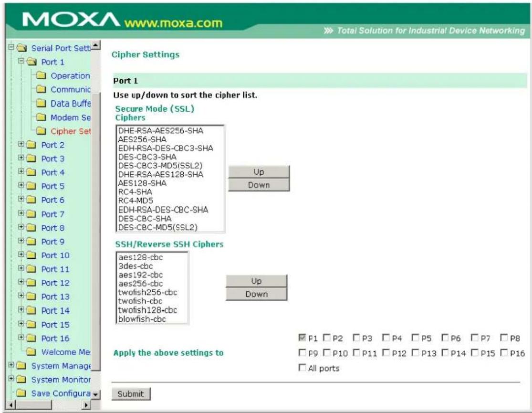
Task: Click the Communic folder icon in the tree
Action: click(x=41, y=89)
